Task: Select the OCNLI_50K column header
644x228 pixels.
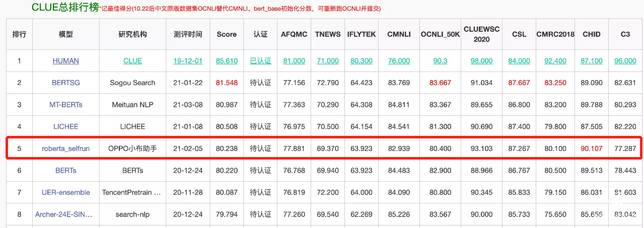Action: point(440,34)
